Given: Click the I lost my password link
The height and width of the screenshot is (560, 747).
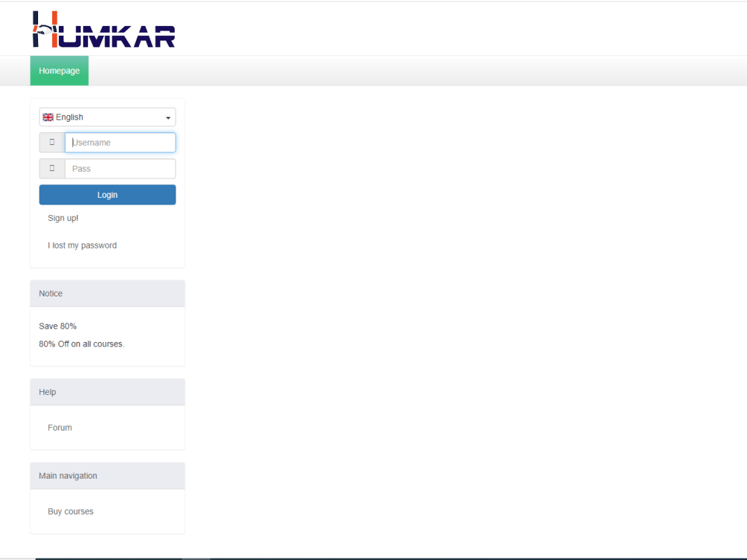Looking at the screenshot, I should (x=82, y=245).
